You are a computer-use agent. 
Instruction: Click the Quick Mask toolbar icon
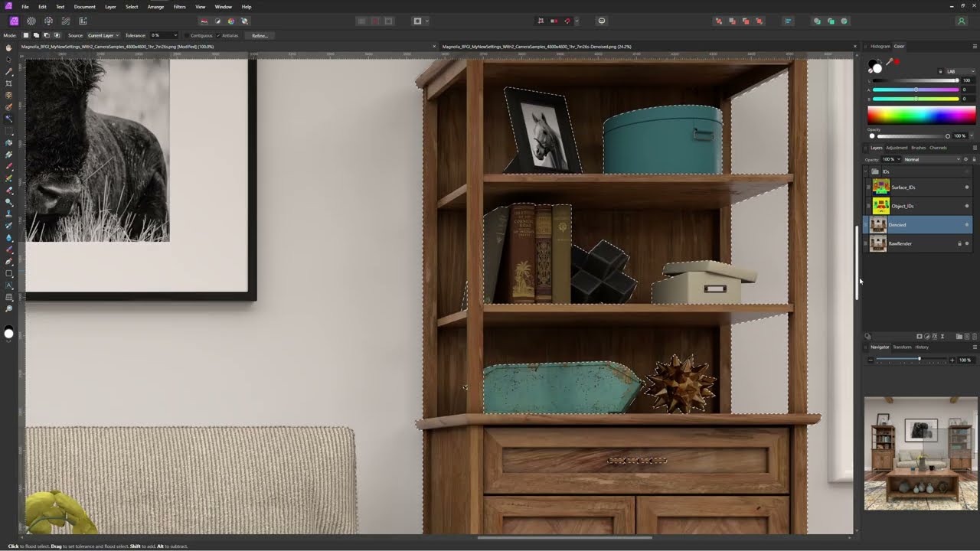click(417, 21)
